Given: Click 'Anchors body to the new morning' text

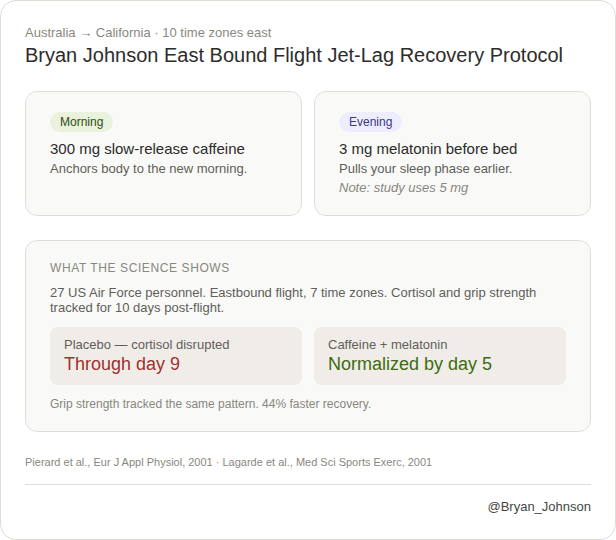Looking at the screenshot, I should pyautogui.click(x=148, y=169).
